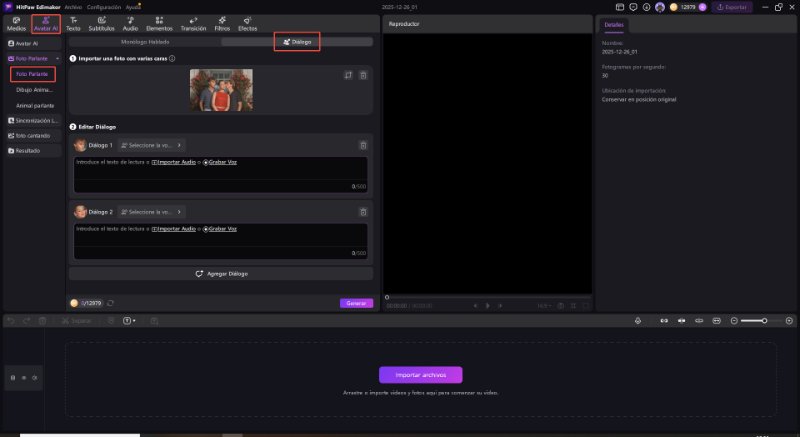Image resolution: width=800 pixels, height=437 pixels.
Task: Click the timeline microphone record icon
Action: pyautogui.click(x=639, y=320)
